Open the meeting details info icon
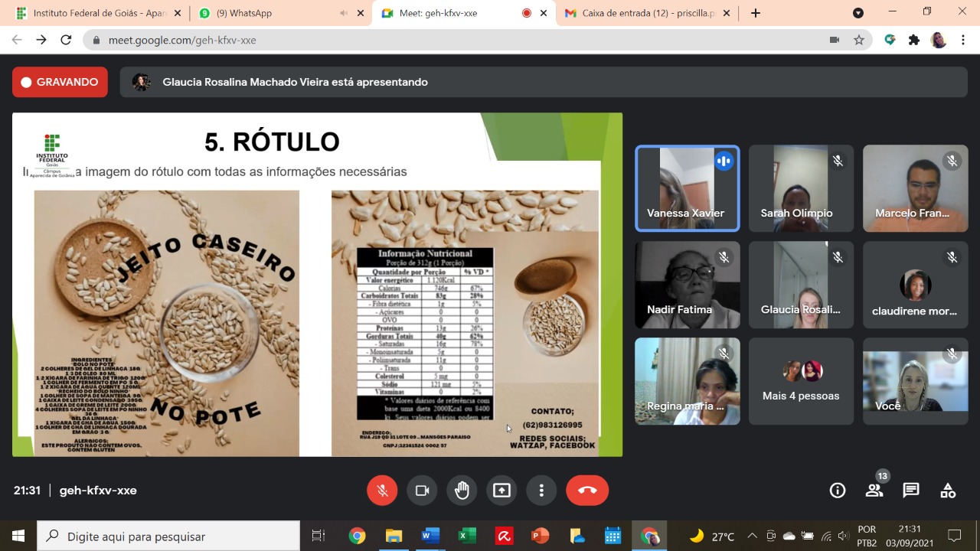The height and width of the screenshot is (551, 980). pos(838,491)
